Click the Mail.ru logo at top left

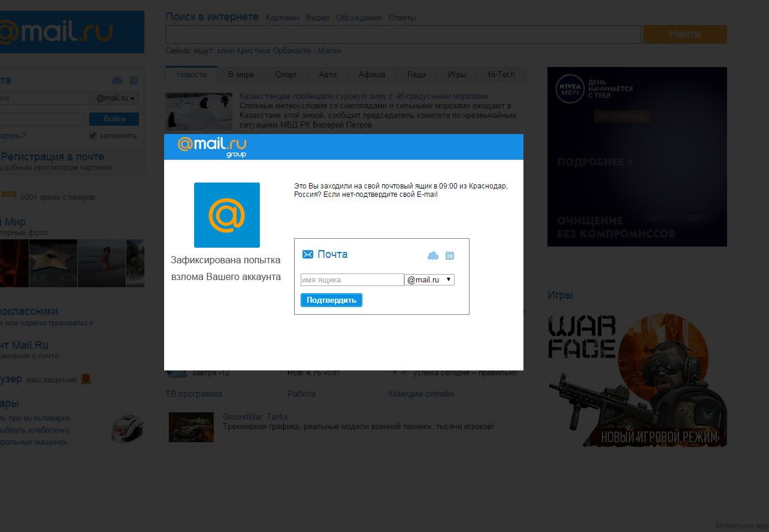[x=72, y=32]
